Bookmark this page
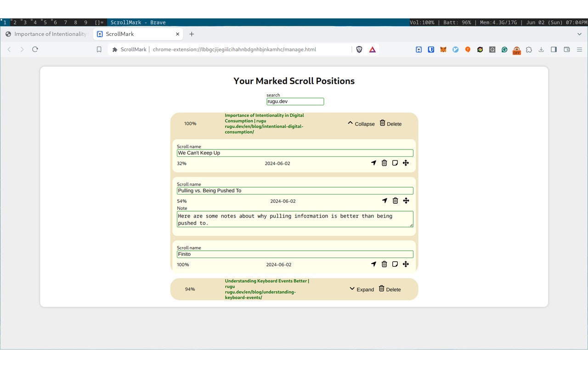This screenshot has height=368, width=588. coord(99,49)
